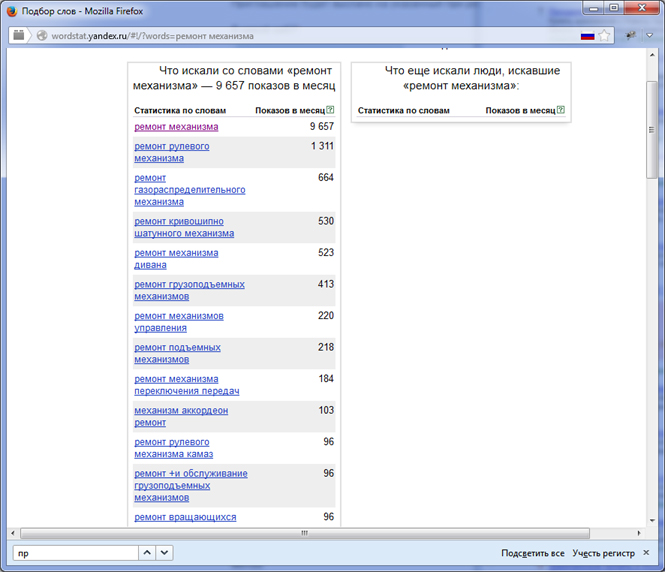The height and width of the screenshot is (572, 665).
Task: Click the horizontal scrollbar left arrow
Action: 13,533
